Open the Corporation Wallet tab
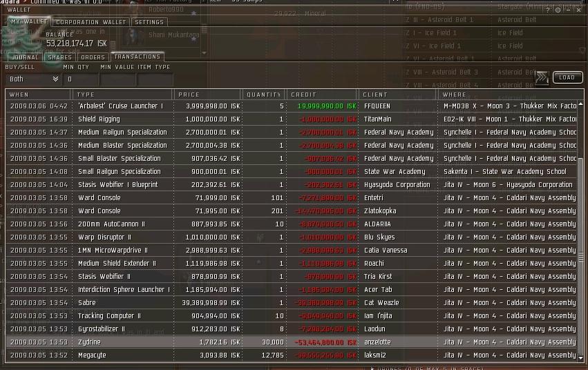The width and height of the screenshot is (588, 370). pyautogui.click(x=91, y=22)
